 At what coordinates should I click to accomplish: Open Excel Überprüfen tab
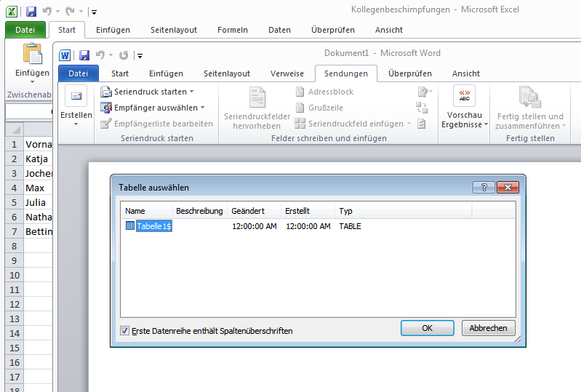[x=333, y=30]
